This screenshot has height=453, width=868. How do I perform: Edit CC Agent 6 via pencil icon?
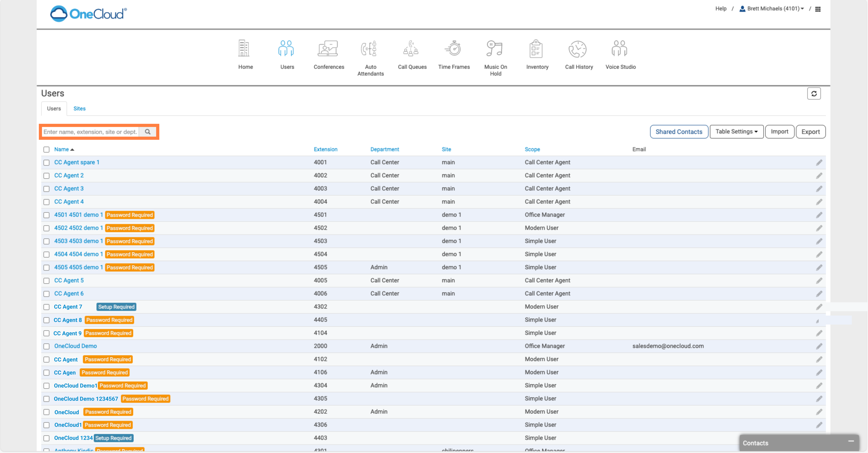coord(819,294)
